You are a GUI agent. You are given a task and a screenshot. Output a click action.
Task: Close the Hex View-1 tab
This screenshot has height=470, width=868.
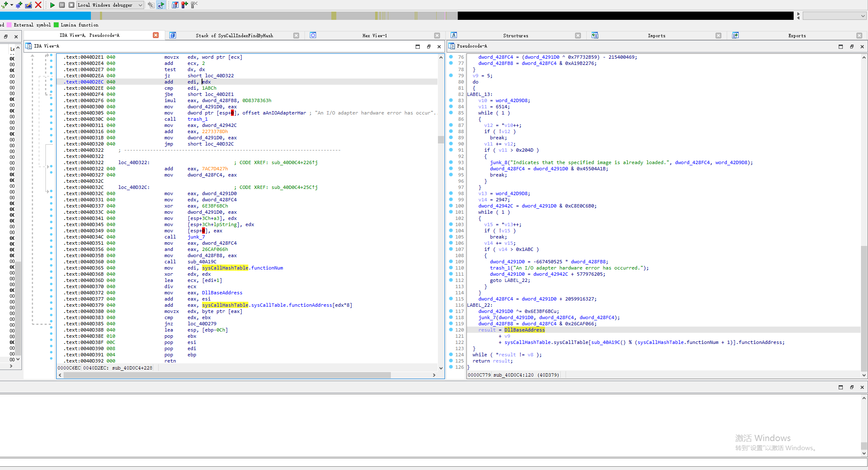pos(437,36)
